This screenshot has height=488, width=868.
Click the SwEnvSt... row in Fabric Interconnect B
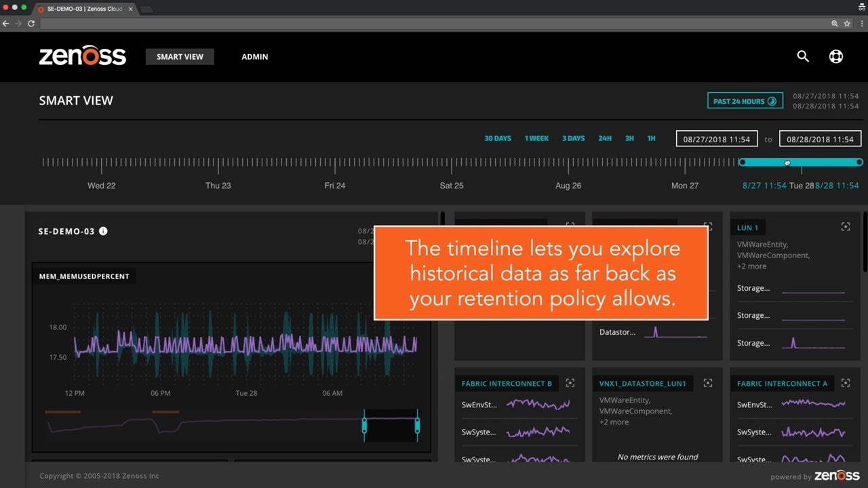[516, 405]
